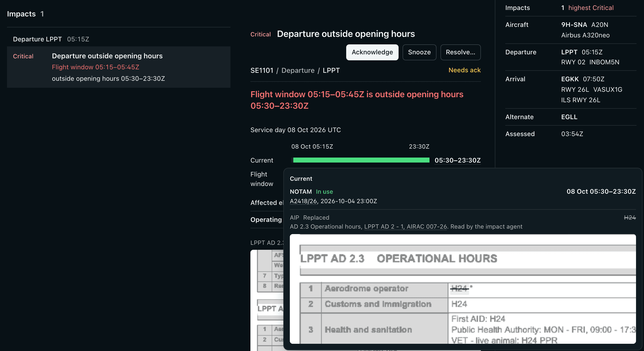This screenshot has width=644, height=351.
Task: Open the LPPT AD 2.3 Operational Hours thumbnail
Action: tap(463, 289)
